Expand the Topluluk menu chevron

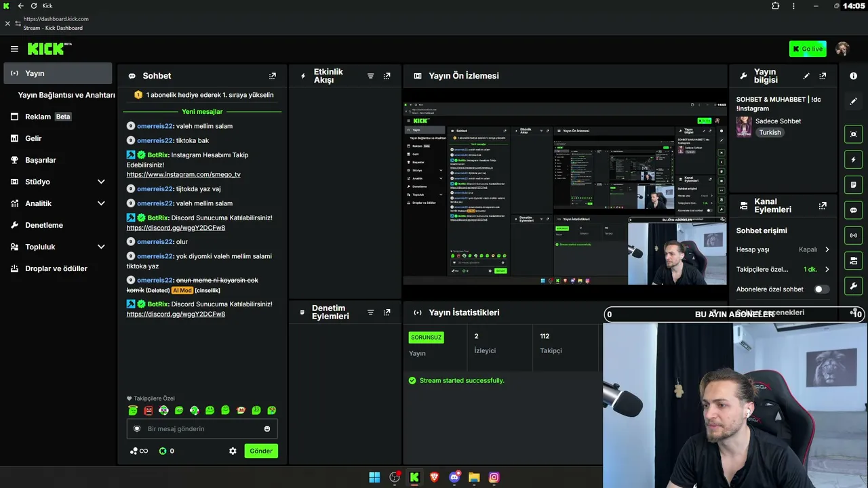(101, 247)
